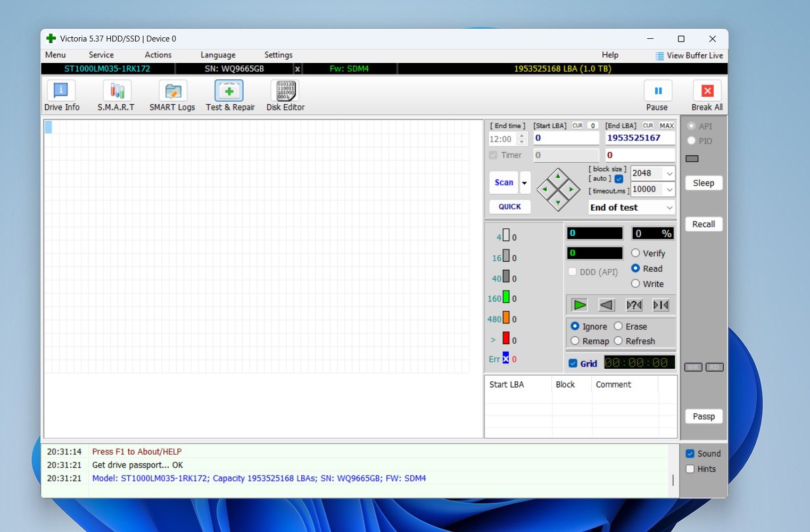Select the Write radio button

pyautogui.click(x=635, y=284)
